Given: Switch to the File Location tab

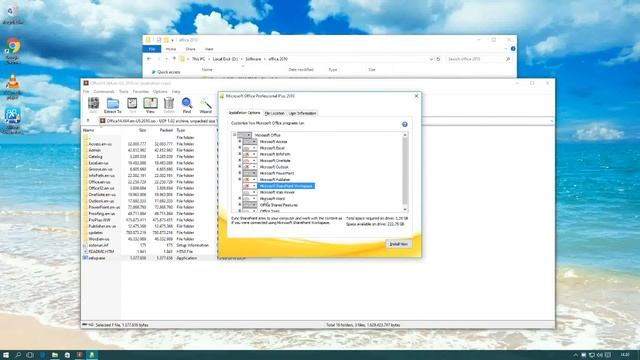Looking at the screenshot, I should point(274,113).
